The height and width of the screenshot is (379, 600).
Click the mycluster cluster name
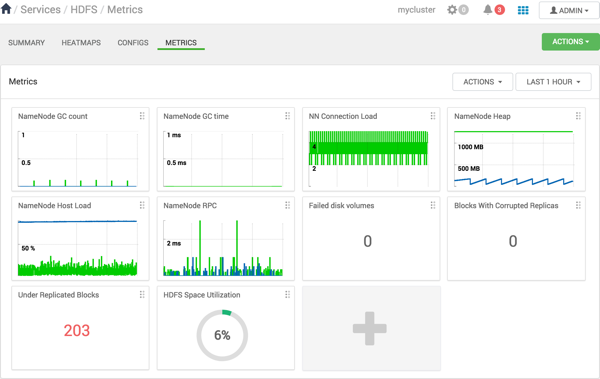click(x=416, y=10)
